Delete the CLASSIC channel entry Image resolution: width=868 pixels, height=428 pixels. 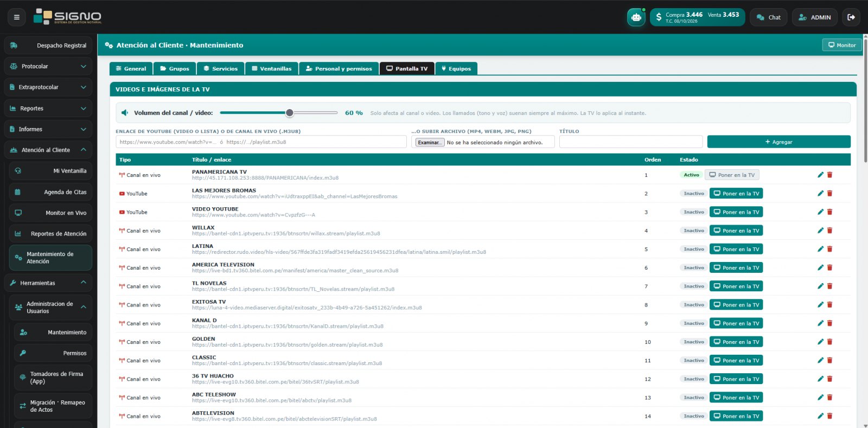(830, 360)
